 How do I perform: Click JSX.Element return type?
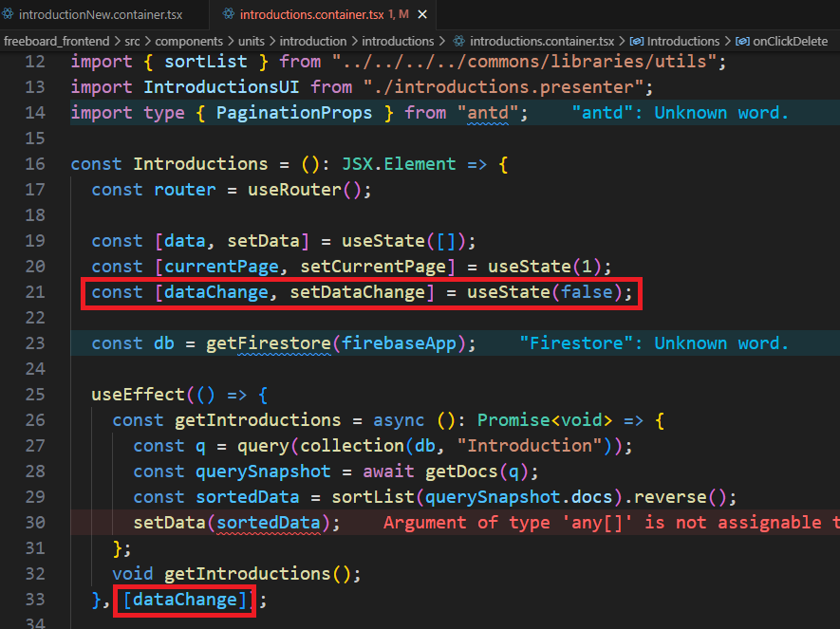tap(399, 164)
